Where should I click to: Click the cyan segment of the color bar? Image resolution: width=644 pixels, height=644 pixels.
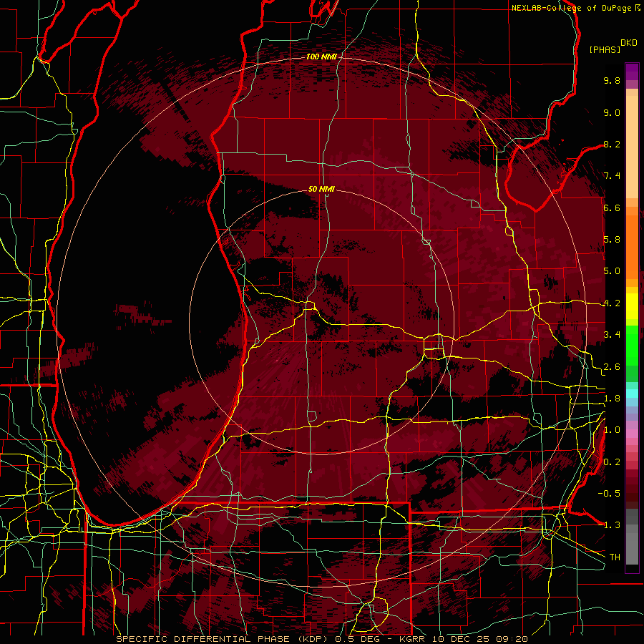[632, 394]
